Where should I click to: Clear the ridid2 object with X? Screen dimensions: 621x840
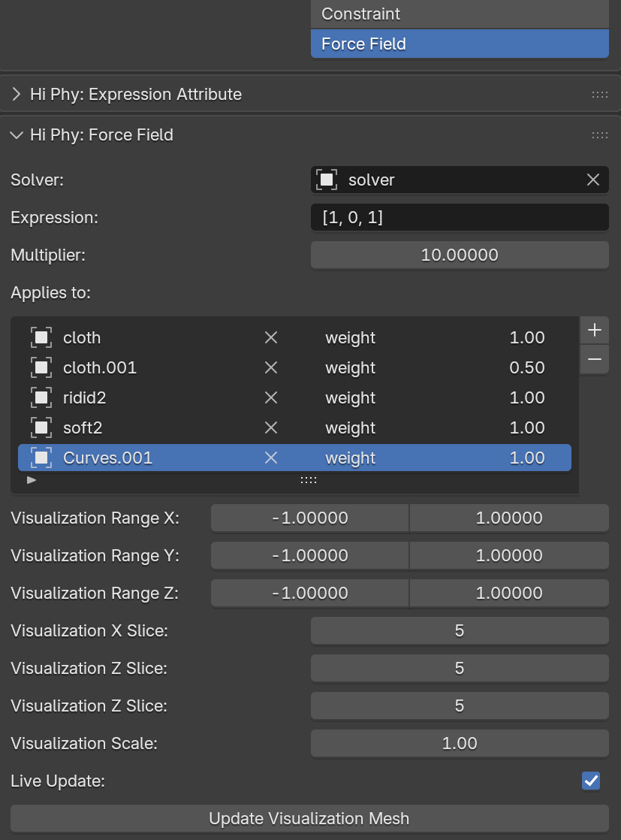point(271,398)
